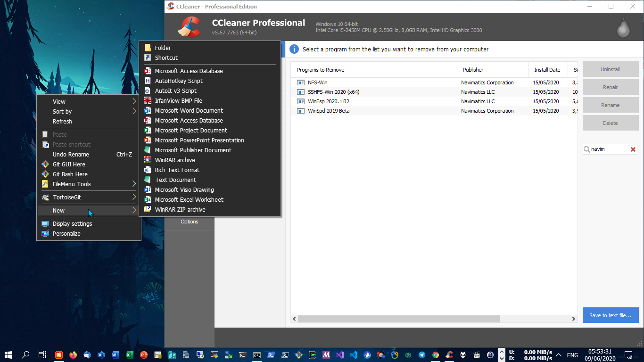The height and width of the screenshot is (362, 644).
Task: Open Personalize from the context menu
Action: [89, 233]
